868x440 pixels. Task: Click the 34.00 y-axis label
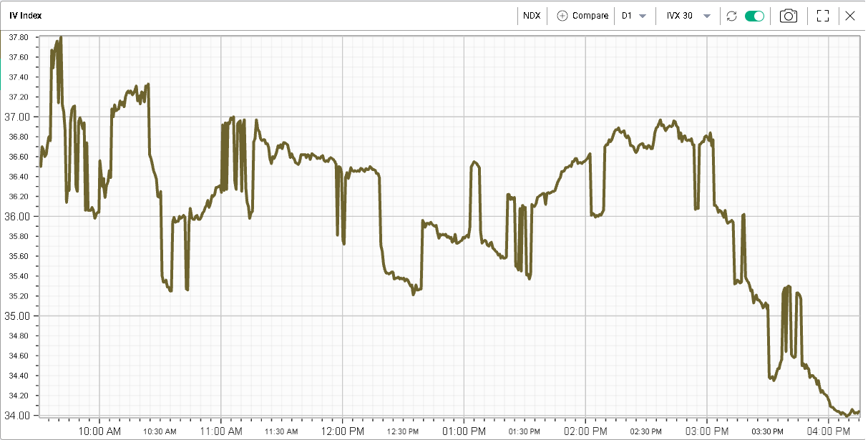(19, 415)
